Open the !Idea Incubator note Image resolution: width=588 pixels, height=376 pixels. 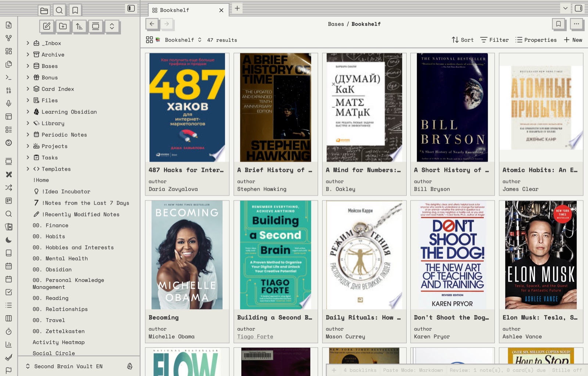pyautogui.click(x=66, y=191)
